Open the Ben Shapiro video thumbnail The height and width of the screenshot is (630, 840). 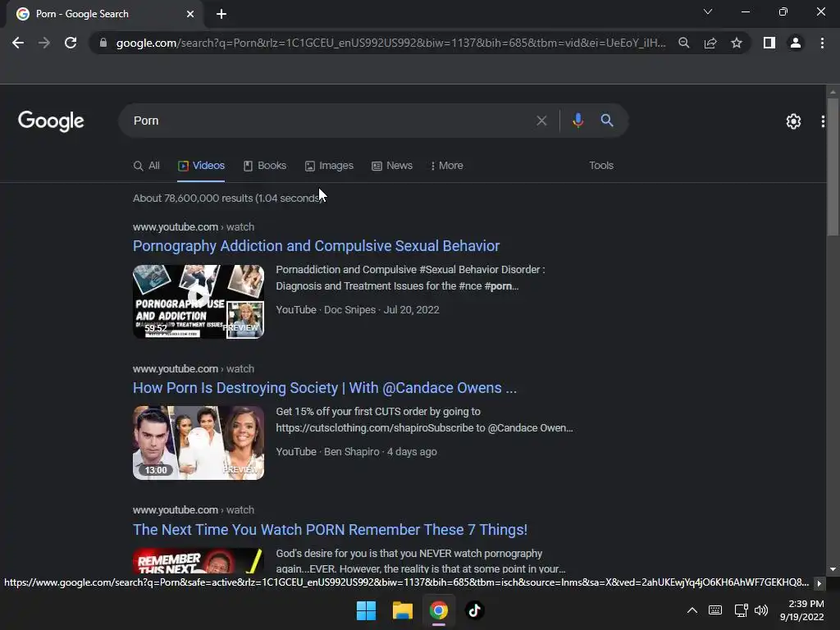click(199, 443)
